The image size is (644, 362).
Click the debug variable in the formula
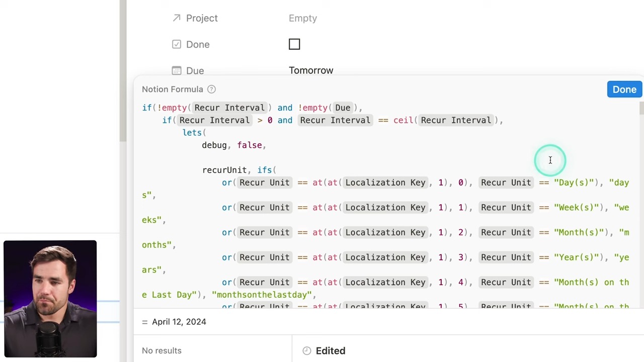(214, 145)
